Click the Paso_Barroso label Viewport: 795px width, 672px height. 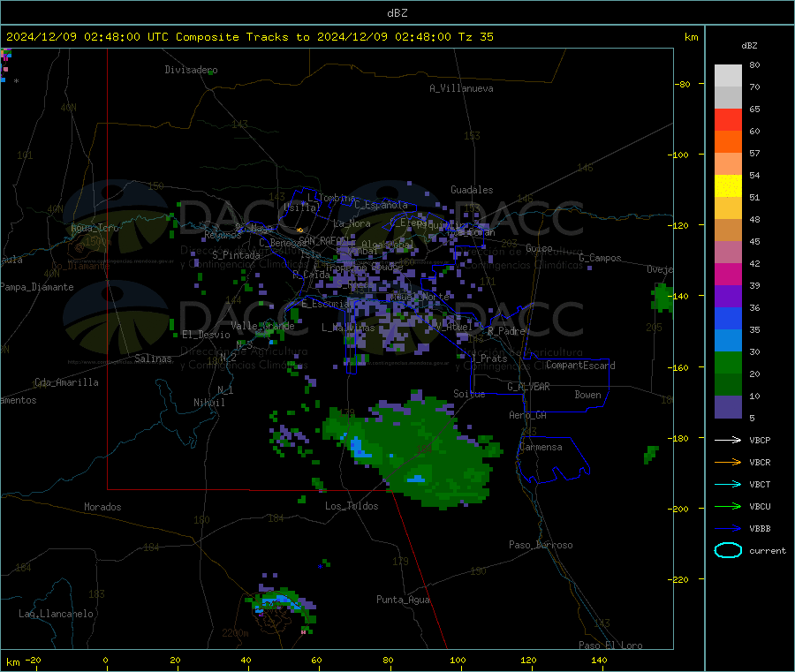point(541,545)
